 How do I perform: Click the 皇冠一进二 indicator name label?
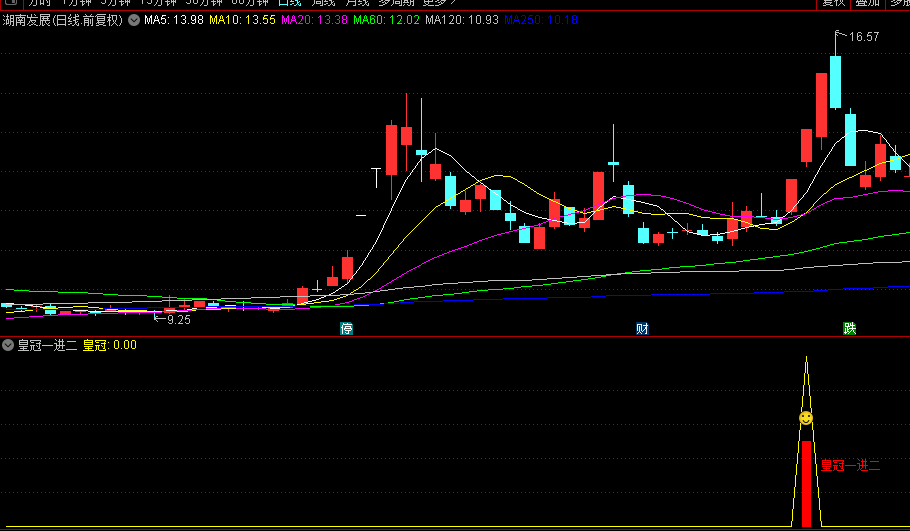[47, 345]
